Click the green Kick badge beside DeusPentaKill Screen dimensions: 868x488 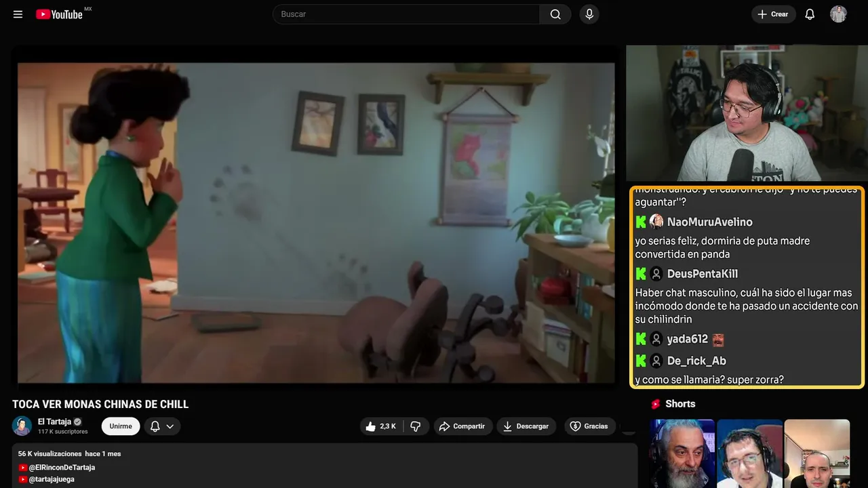[641, 274]
